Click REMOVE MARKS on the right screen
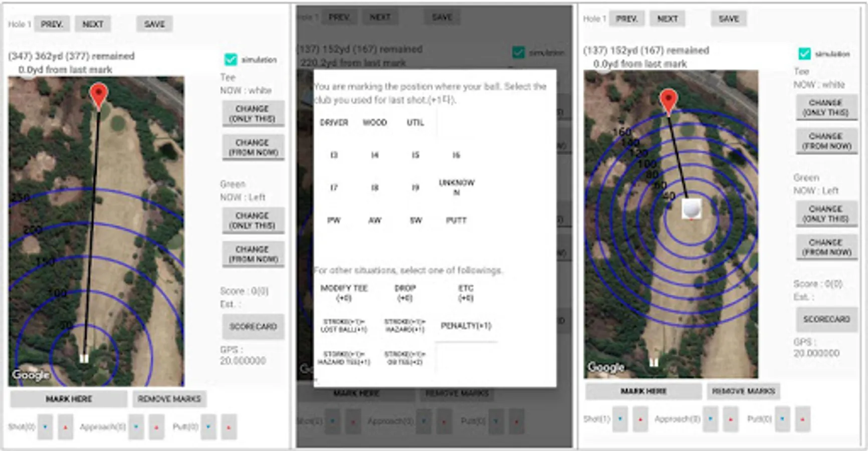The height and width of the screenshot is (451, 868). click(x=744, y=391)
